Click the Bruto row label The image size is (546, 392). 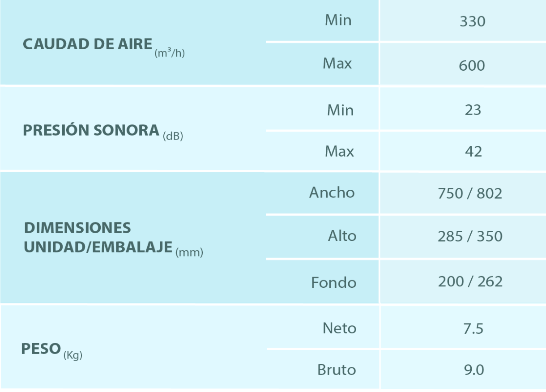click(337, 370)
